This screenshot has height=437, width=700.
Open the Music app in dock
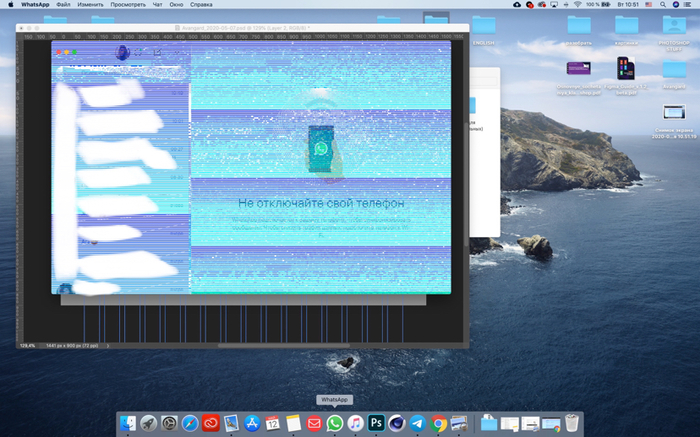click(x=356, y=423)
